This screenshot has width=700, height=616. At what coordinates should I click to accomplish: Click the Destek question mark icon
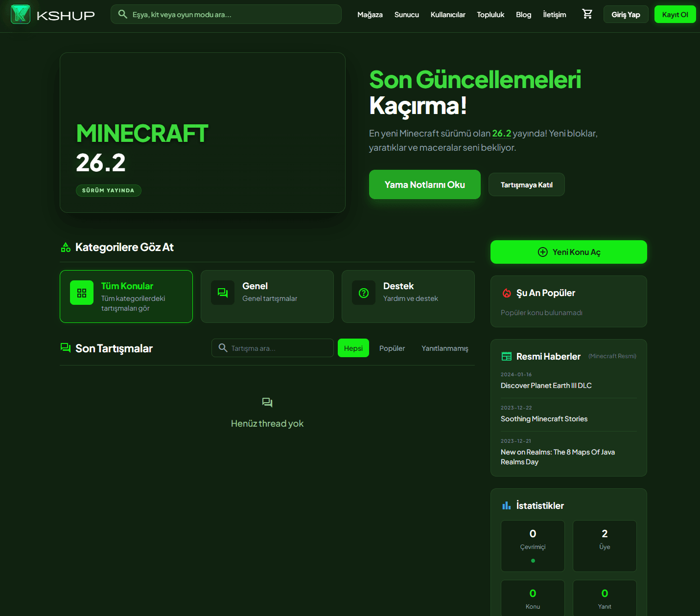click(364, 293)
